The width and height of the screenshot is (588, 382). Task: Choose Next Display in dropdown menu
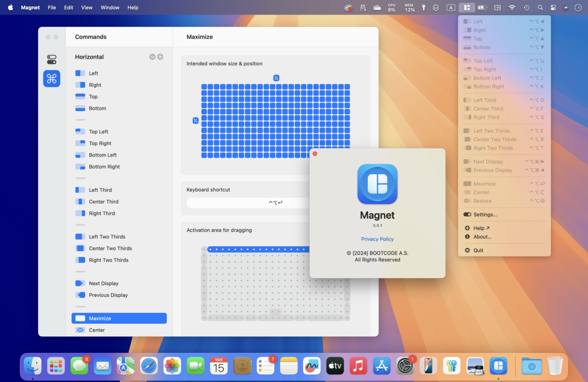click(x=504, y=162)
